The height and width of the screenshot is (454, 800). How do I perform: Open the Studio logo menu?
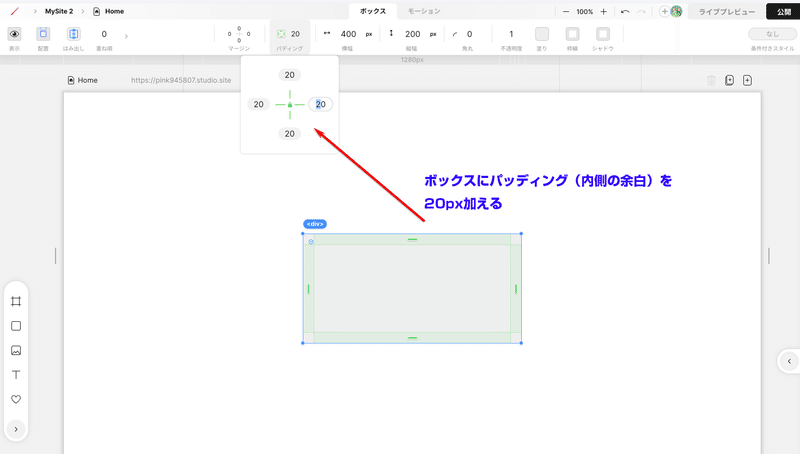click(x=15, y=11)
